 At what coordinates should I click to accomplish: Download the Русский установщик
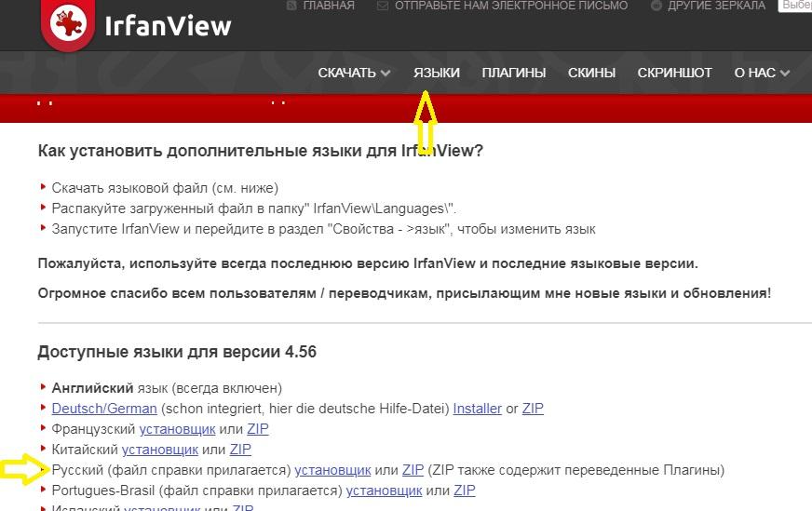[x=332, y=470]
